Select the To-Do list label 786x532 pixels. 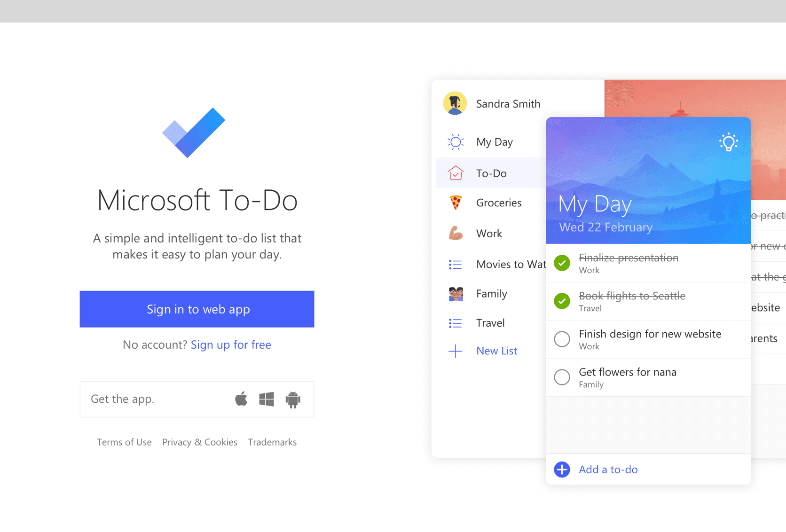(x=491, y=173)
